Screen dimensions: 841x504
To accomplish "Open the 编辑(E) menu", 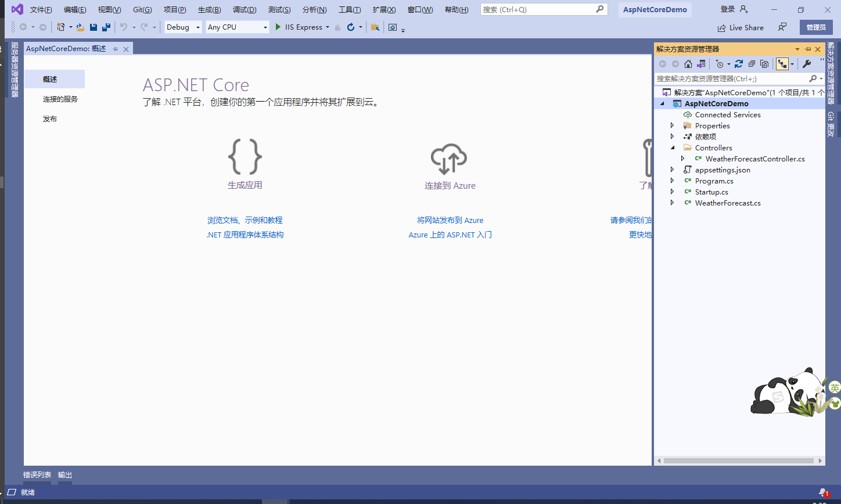I will 75,10.
